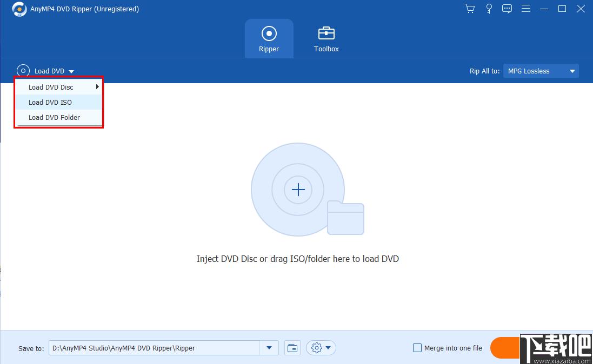Click the 'Inject DVD Disc or drag ISO/folder' text
The image size is (593, 364).
[x=298, y=259]
